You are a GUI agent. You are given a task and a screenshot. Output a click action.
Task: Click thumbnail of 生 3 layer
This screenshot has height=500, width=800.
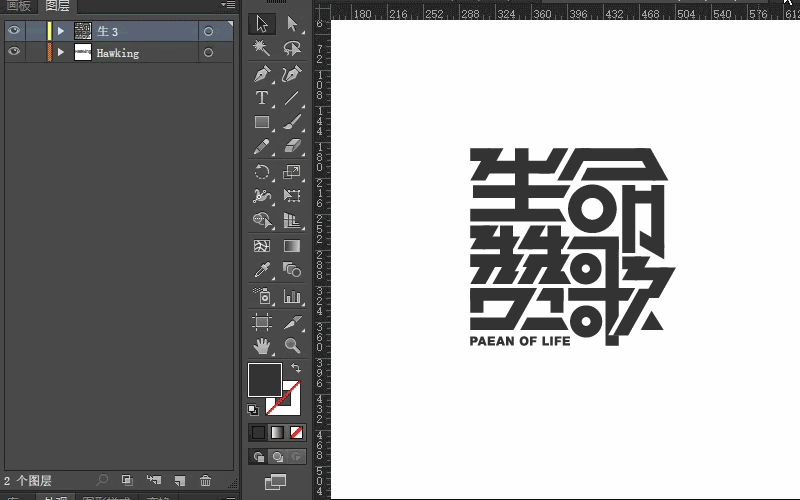(83, 31)
